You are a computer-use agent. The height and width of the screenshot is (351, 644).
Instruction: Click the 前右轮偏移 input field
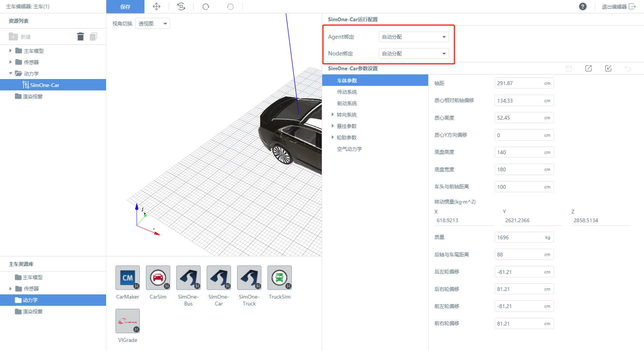pos(524,324)
